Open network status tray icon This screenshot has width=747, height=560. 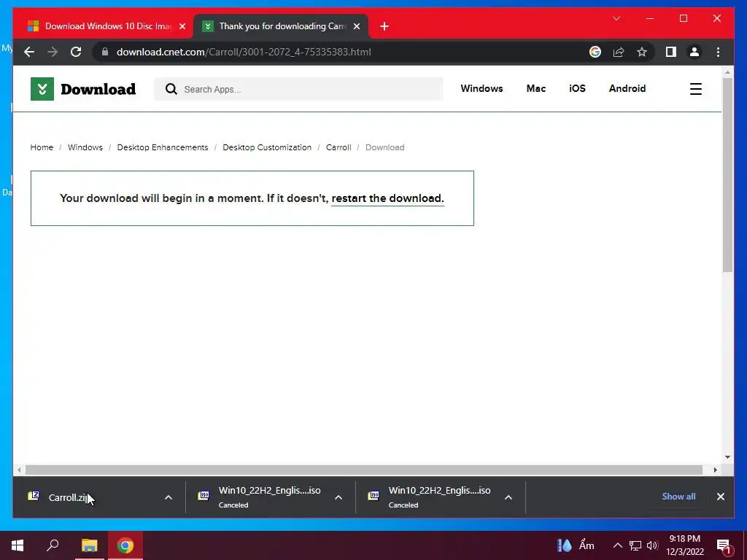[635, 545]
